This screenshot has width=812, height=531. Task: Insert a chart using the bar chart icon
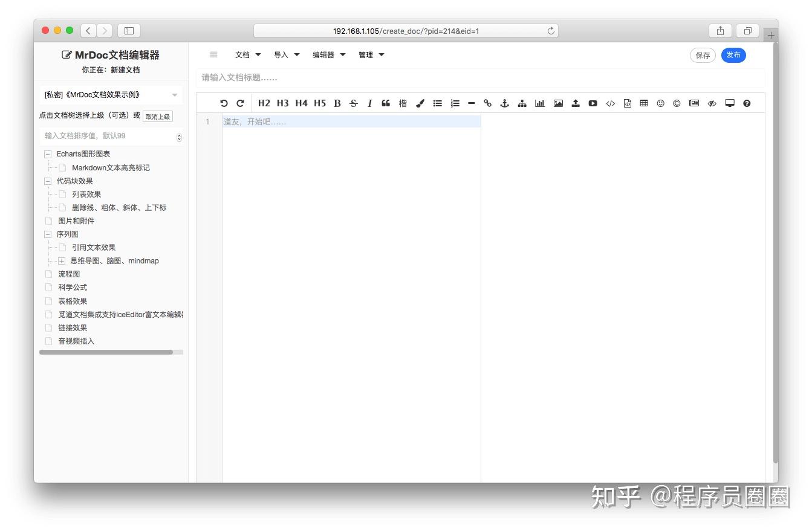tap(539, 103)
